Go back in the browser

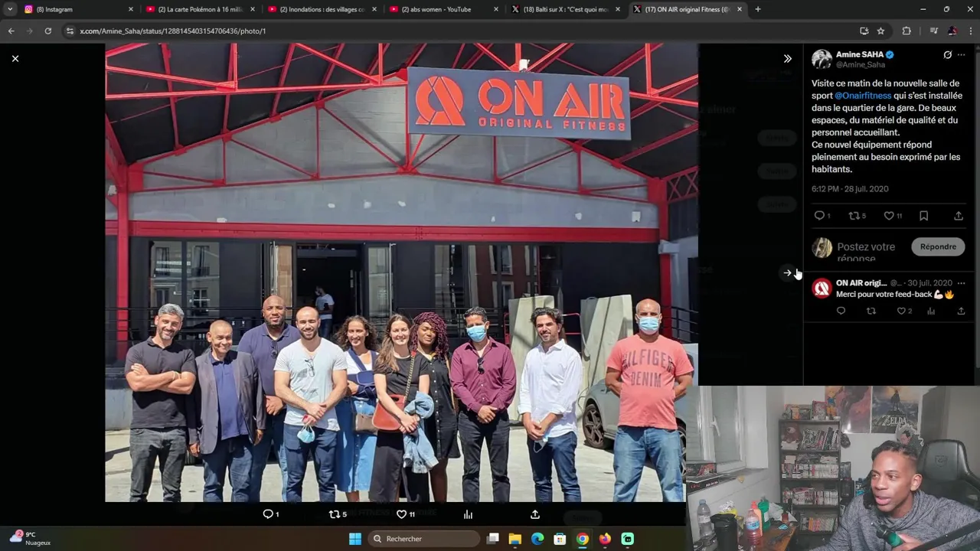(x=11, y=31)
